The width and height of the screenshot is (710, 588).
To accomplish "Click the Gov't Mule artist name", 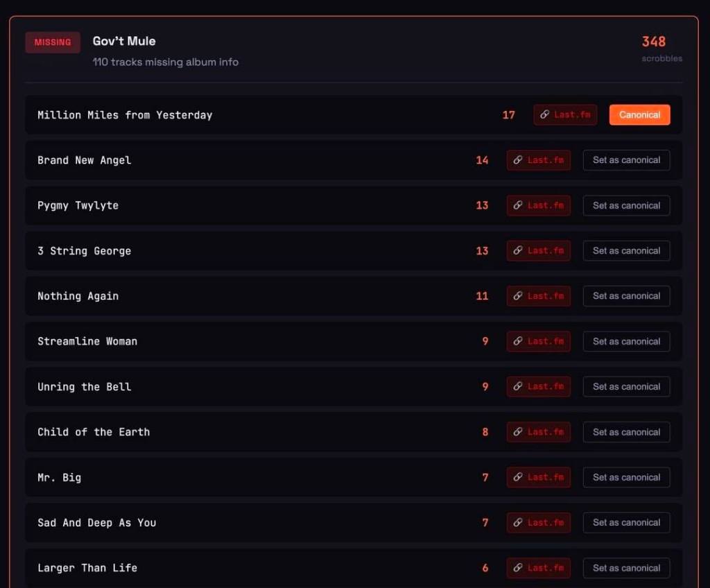I will tap(124, 42).
